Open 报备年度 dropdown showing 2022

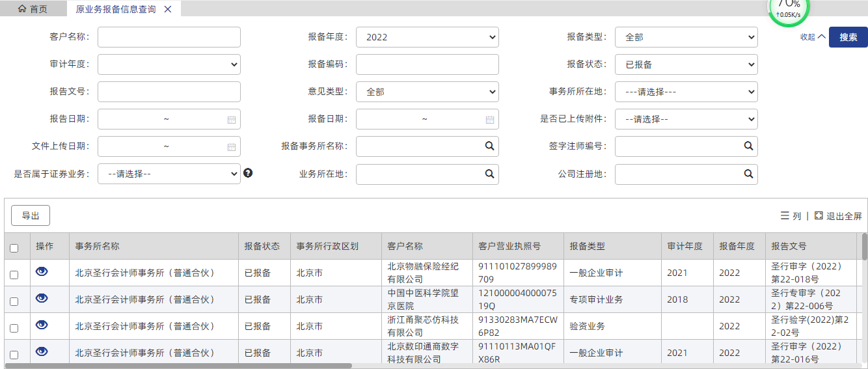click(427, 37)
